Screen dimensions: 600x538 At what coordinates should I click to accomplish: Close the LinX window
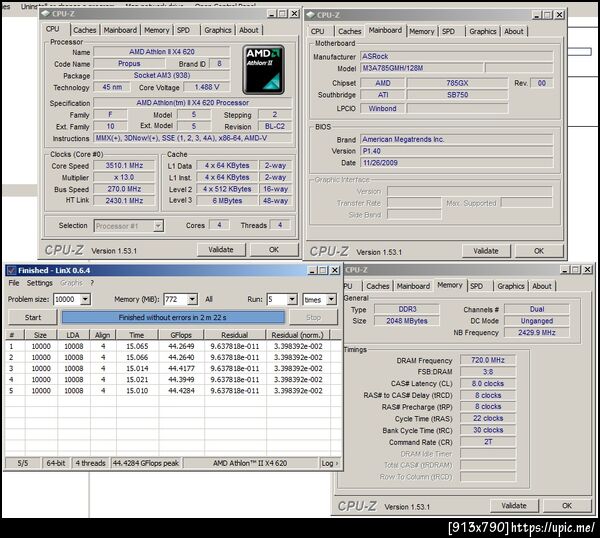click(335, 271)
